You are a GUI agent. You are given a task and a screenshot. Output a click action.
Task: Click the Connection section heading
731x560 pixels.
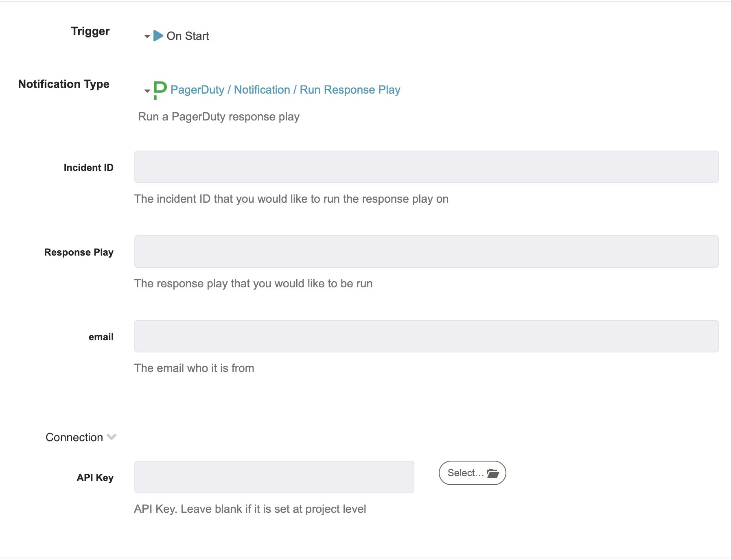coord(74,437)
